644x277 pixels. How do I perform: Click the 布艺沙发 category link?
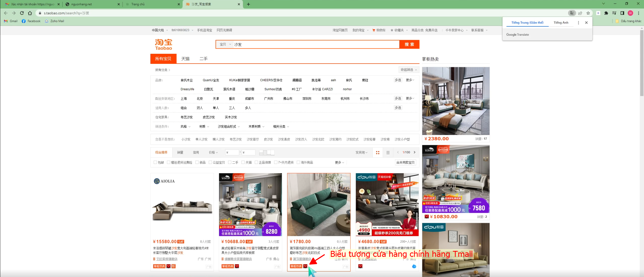point(186,117)
